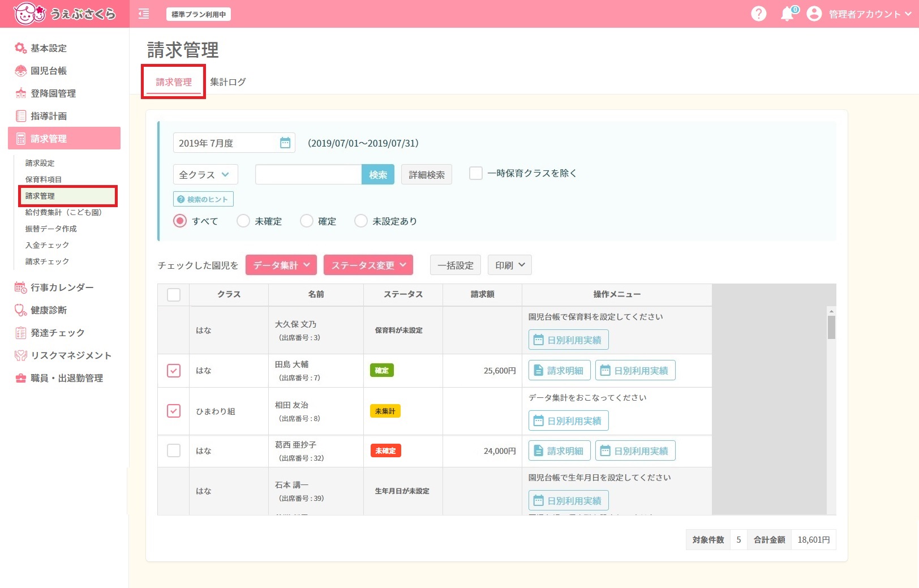This screenshot has width=919, height=588.
Task: Click the question icon in 検索のヒント
Action: [181, 199]
